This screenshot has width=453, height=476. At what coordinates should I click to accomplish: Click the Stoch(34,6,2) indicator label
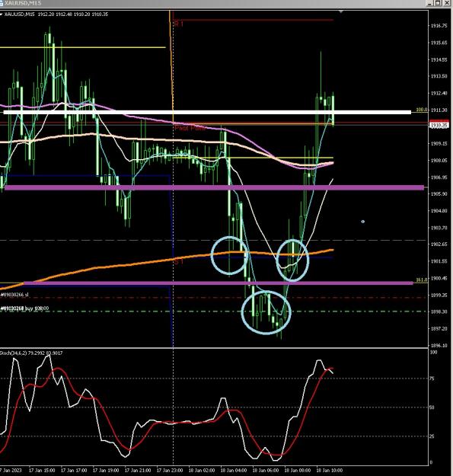coord(31,353)
